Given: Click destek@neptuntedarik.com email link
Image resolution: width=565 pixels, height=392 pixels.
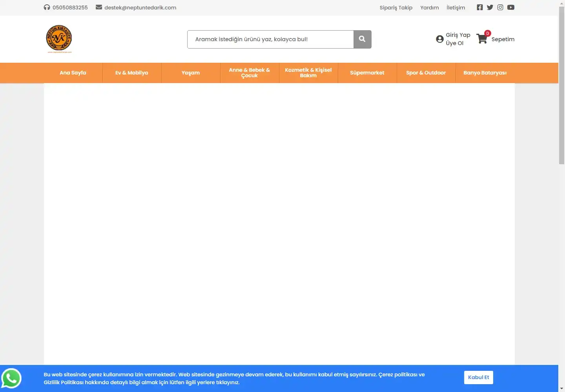Looking at the screenshot, I should (x=140, y=7).
